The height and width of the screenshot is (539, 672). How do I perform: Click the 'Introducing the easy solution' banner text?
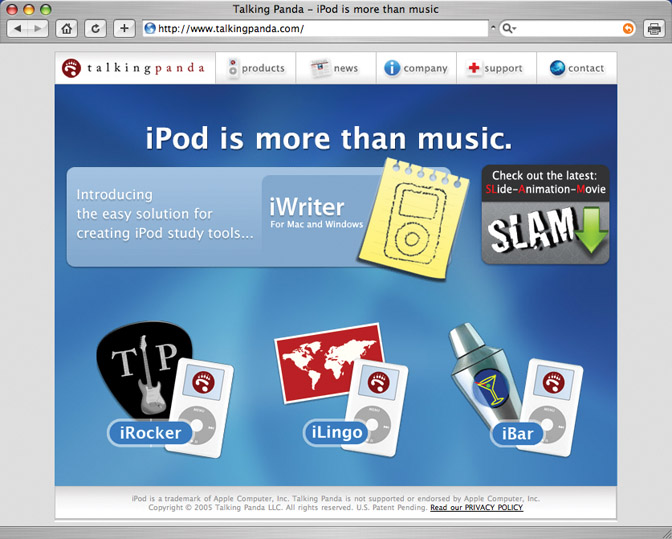tap(165, 214)
